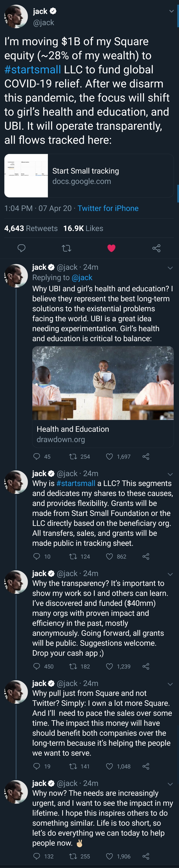Image resolution: width=179 pixels, height=868 pixels.
Task: Retweet the 'Why pull just from Square' tweet
Action: click(x=73, y=766)
